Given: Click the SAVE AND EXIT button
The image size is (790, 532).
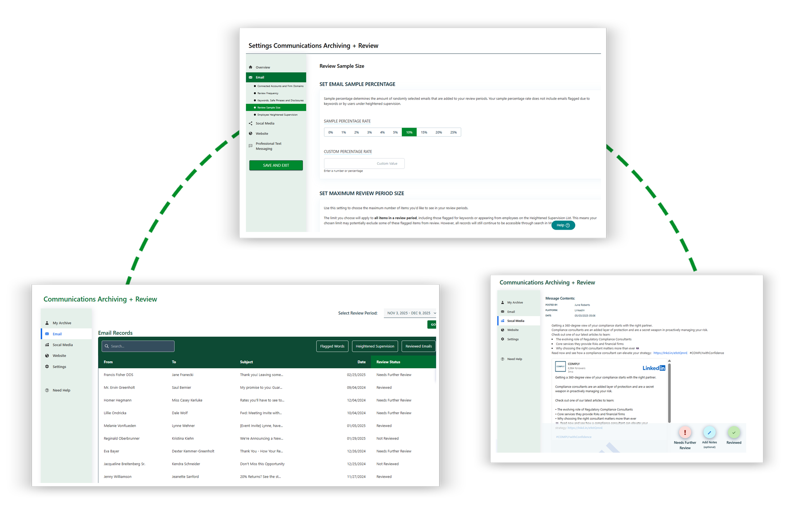Looking at the screenshot, I should (x=276, y=165).
